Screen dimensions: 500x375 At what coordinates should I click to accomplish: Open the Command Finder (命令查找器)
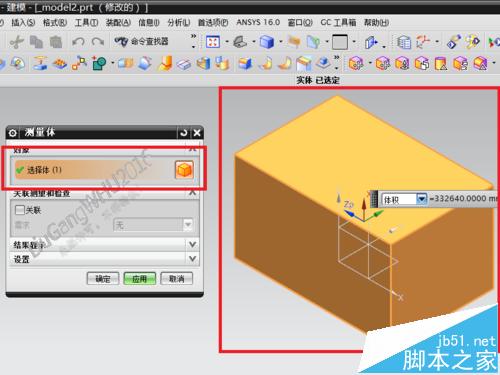pos(141,42)
